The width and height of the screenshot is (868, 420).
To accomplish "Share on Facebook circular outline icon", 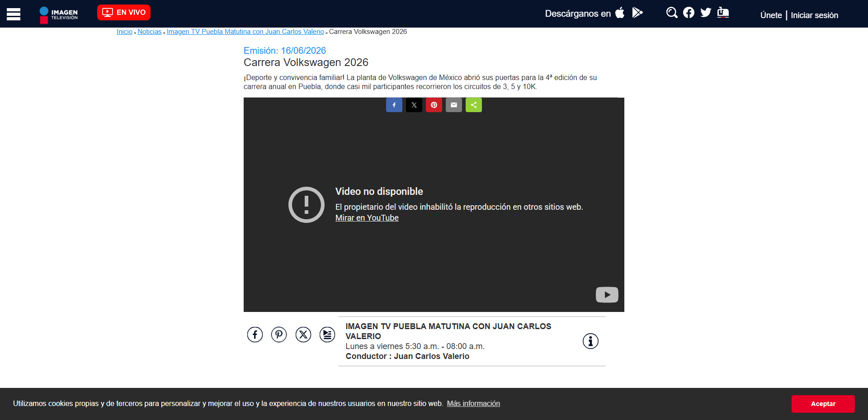I will coord(255,335).
